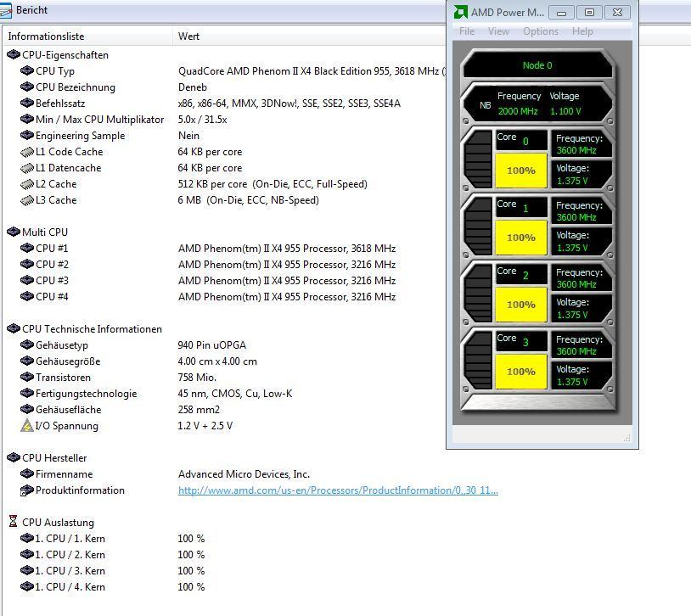
Task: Click the warning voltage icon beside I/O Spannung
Action: [x=27, y=426]
